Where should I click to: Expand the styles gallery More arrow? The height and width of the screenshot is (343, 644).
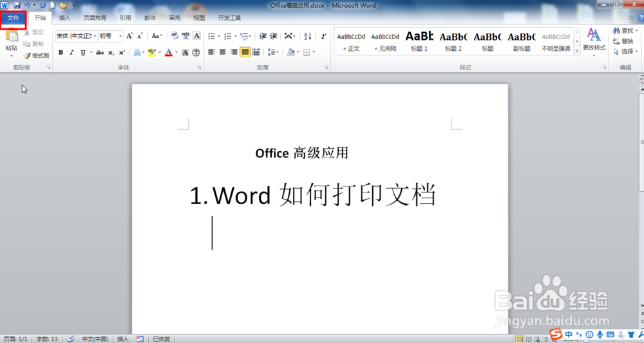point(577,50)
